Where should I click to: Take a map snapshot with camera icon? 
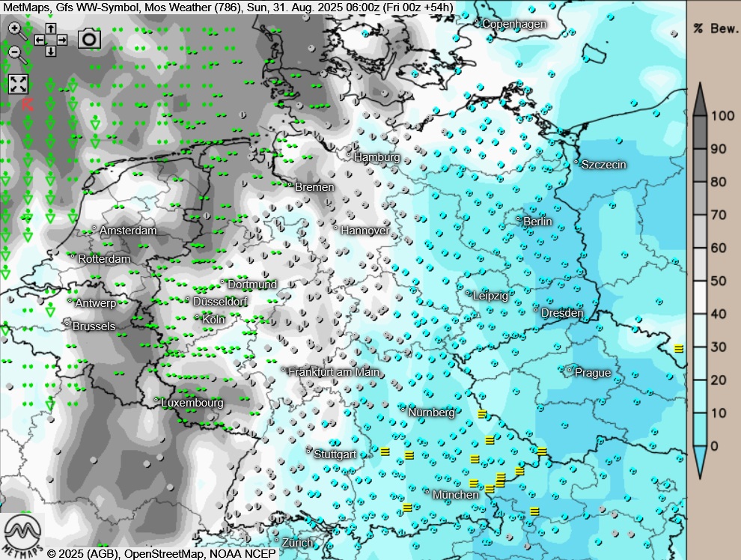tap(89, 39)
